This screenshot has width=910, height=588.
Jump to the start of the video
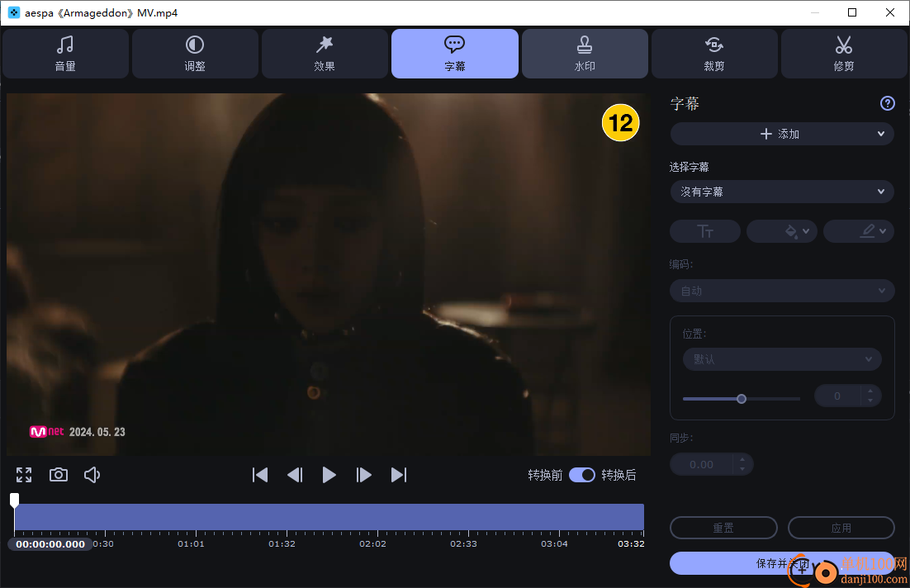click(260, 475)
